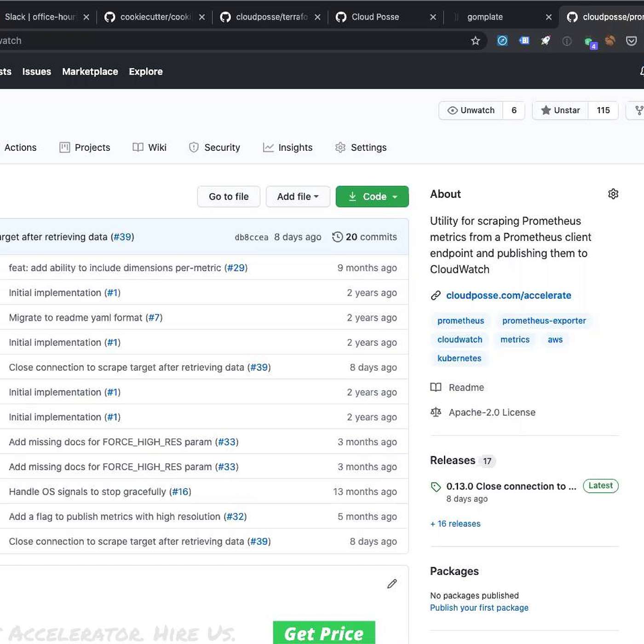
Task: Open the Security tab
Action: [x=214, y=148]
